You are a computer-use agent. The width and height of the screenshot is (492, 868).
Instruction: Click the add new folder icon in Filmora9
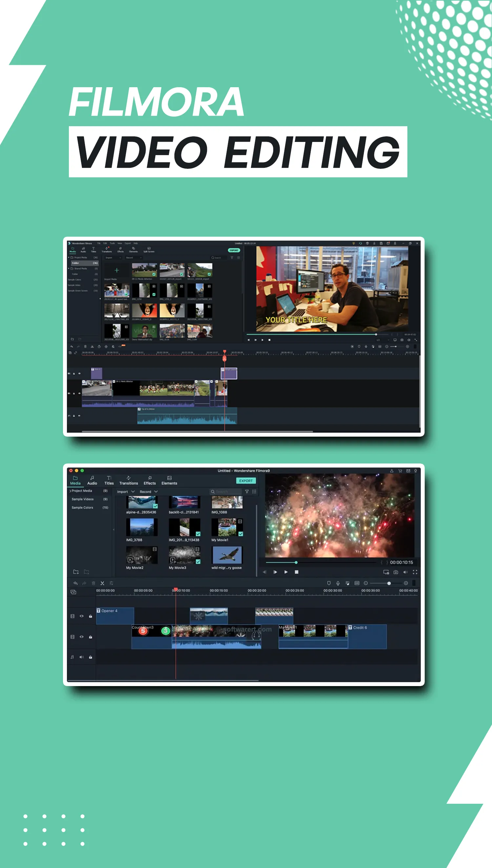(x=76, y=572)
